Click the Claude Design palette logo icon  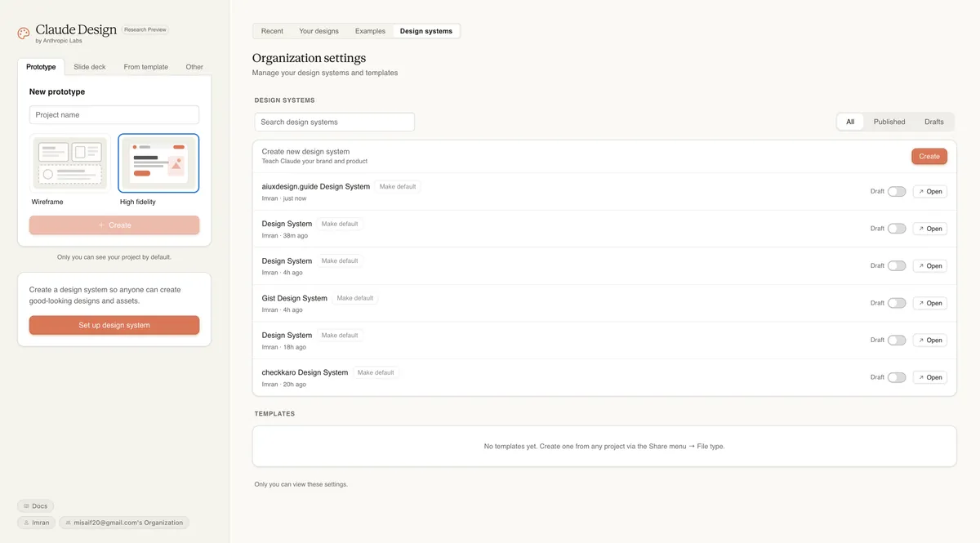(24, 33)
